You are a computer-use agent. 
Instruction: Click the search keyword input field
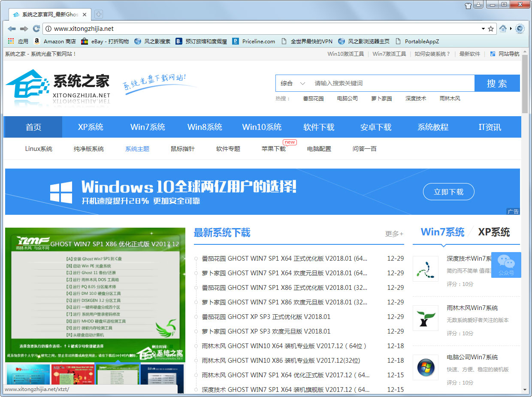click(x=392, y=83)
